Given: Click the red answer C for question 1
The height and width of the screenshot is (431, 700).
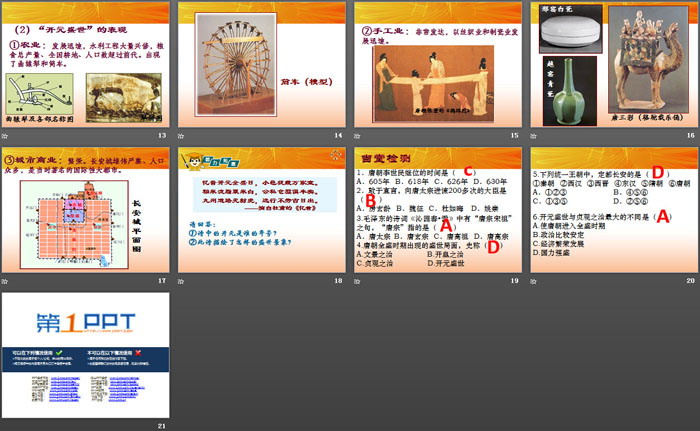Looking at the screenshot, I should click(468, 171).
